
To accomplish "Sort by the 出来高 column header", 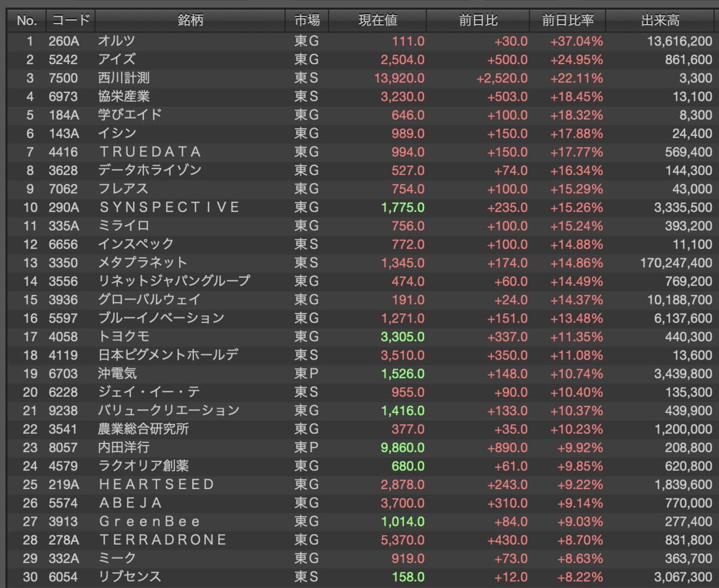I will point(661,20).
